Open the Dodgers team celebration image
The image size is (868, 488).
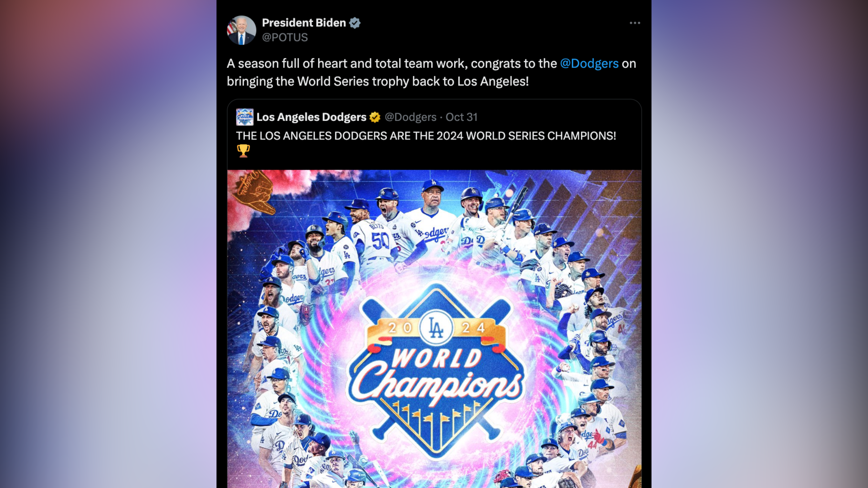434,329
